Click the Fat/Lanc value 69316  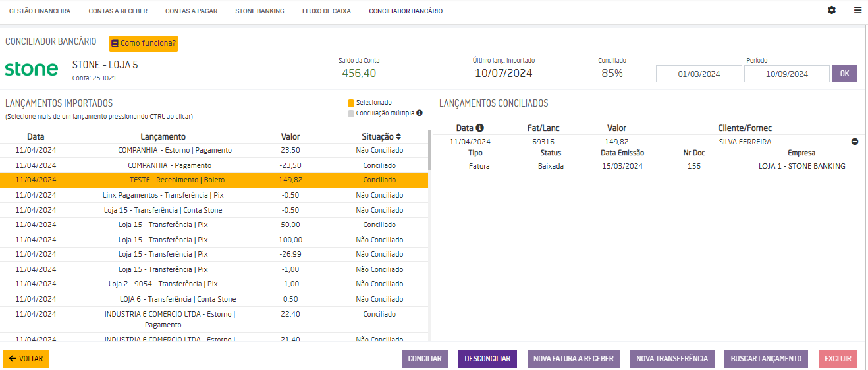pos(543,142)
